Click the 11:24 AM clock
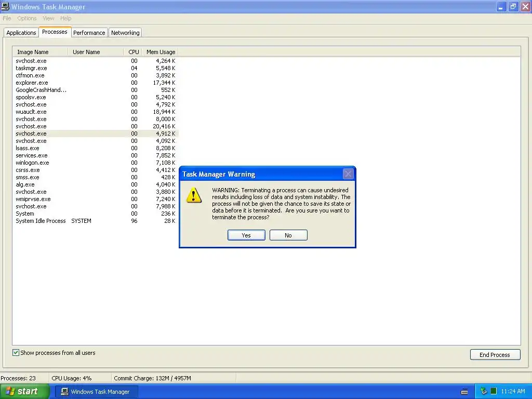This screenshot has width=532, height=399. tap(513, 391)
